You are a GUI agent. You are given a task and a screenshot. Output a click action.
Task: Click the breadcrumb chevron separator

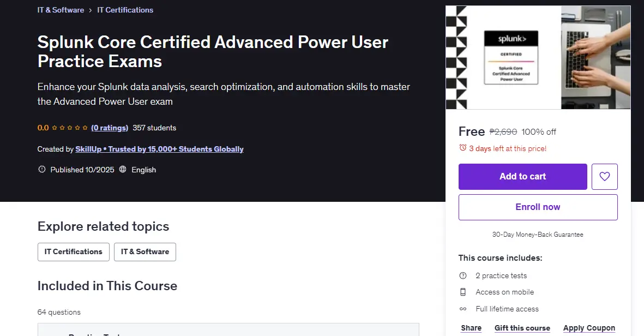click(91, 10)
